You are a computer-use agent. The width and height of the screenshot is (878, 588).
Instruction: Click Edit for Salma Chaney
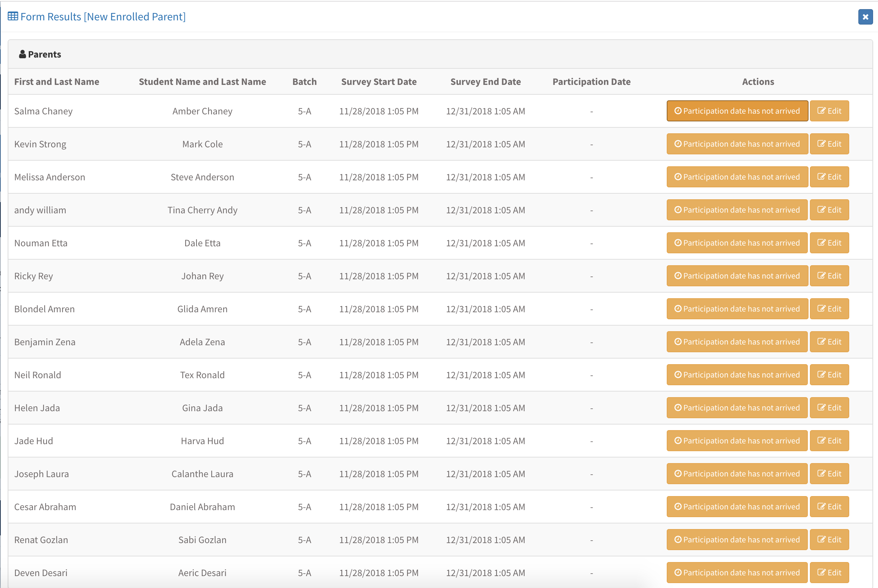click(829, 111)
